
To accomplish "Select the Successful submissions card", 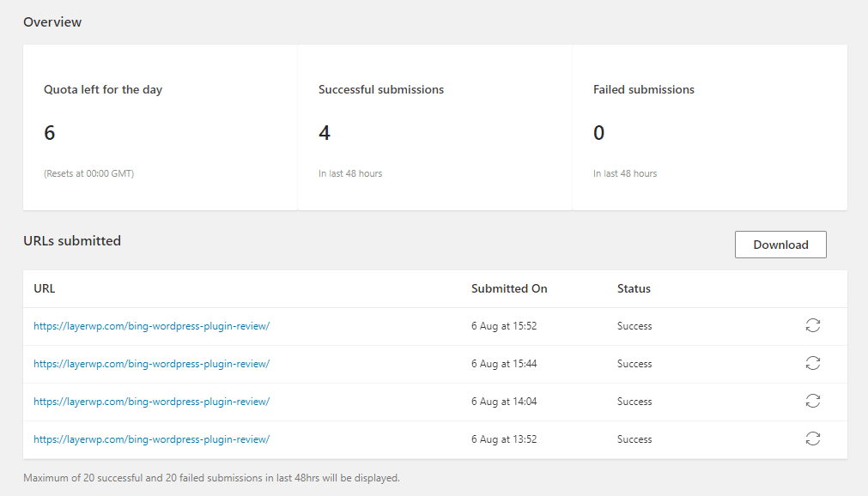I will (x=435, y=127).
